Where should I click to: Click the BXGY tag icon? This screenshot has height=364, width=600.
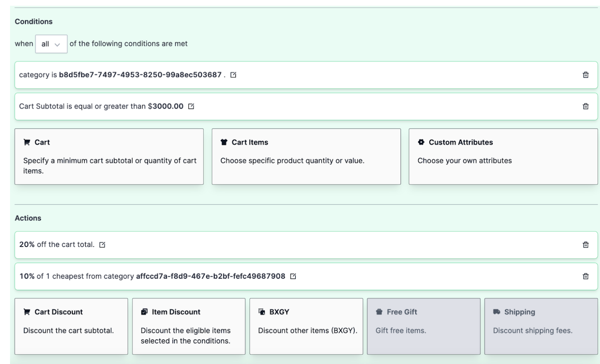click(262, 312)
